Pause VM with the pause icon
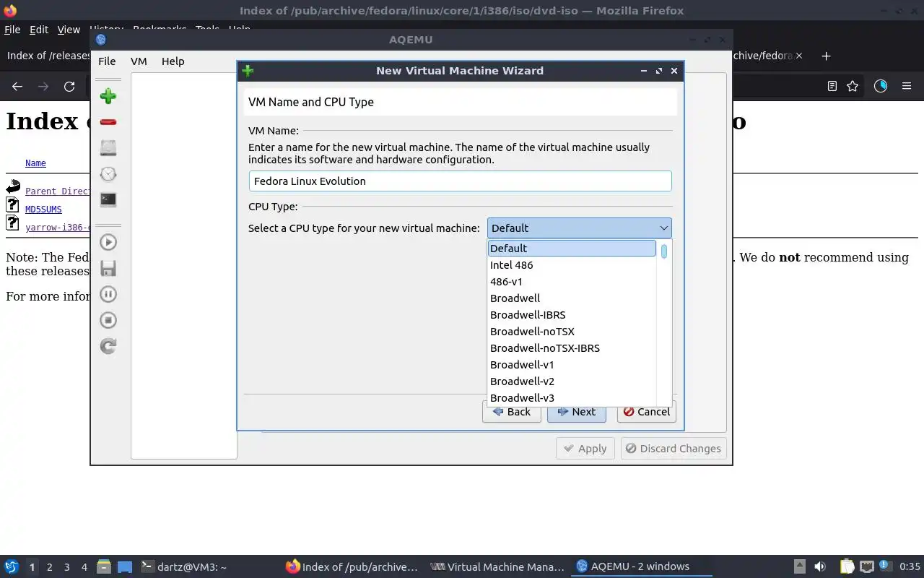 tap(108, 294)
